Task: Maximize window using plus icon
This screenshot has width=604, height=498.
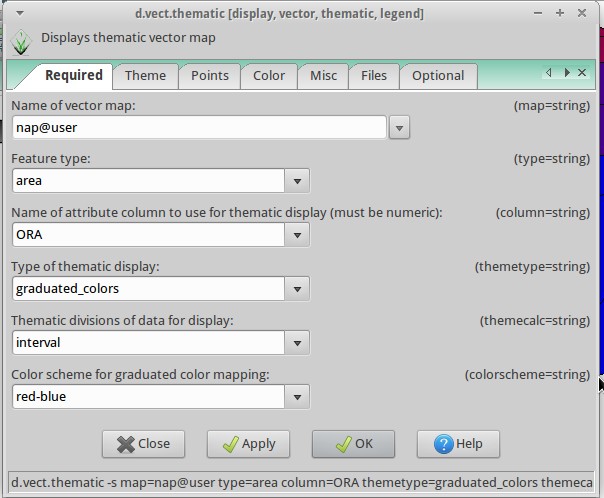Action: pyautogui.click(x=560, y=13)
